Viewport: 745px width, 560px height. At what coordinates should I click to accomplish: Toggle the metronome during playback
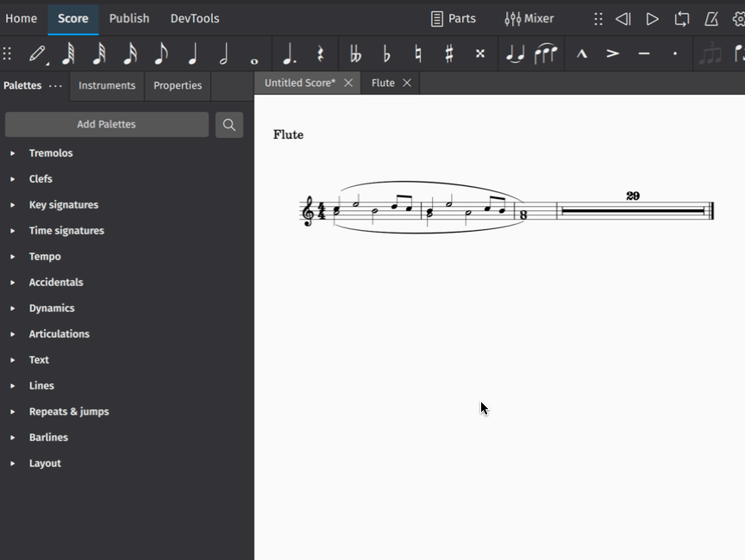[x=711, y=18]
